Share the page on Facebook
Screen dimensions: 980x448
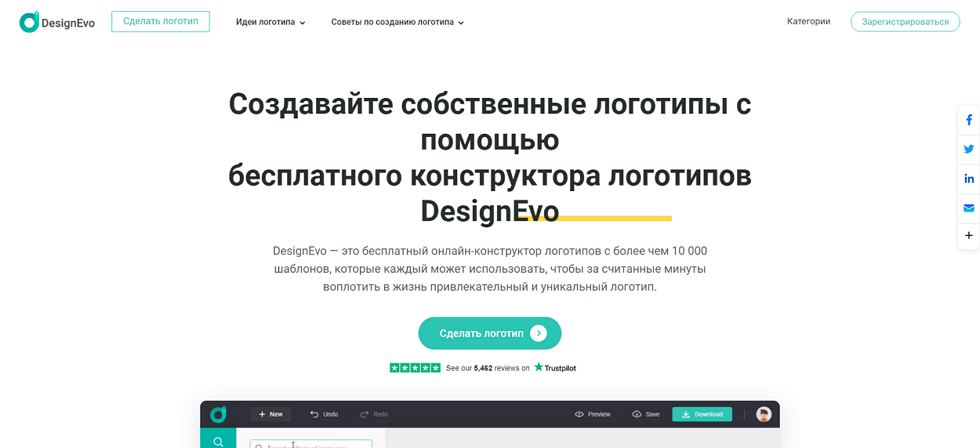(969, 120)
